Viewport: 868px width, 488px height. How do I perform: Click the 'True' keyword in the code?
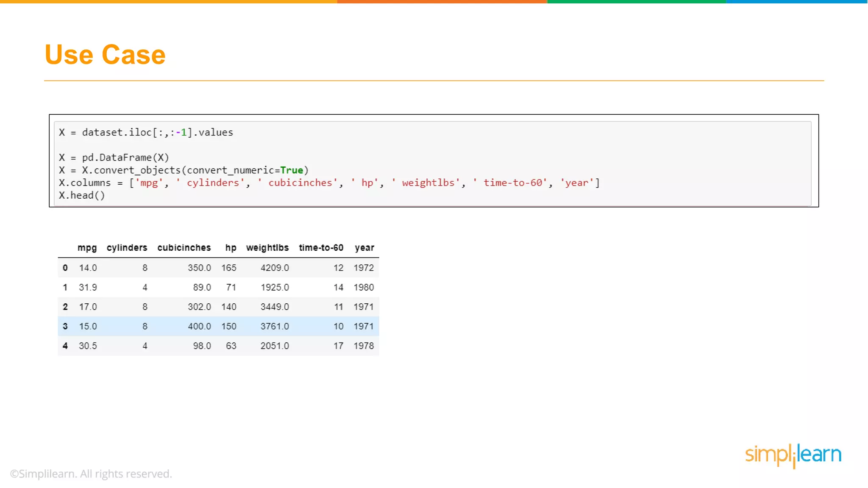click(292, 170)
